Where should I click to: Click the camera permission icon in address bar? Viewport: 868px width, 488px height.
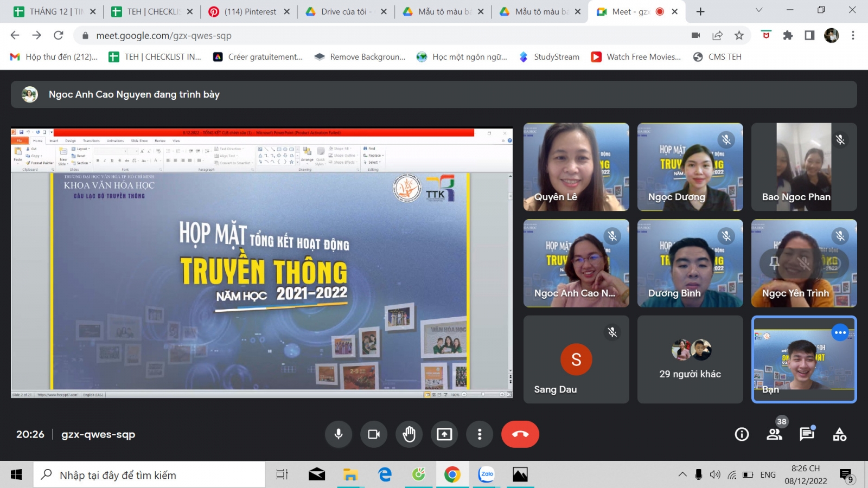point(695,35)
